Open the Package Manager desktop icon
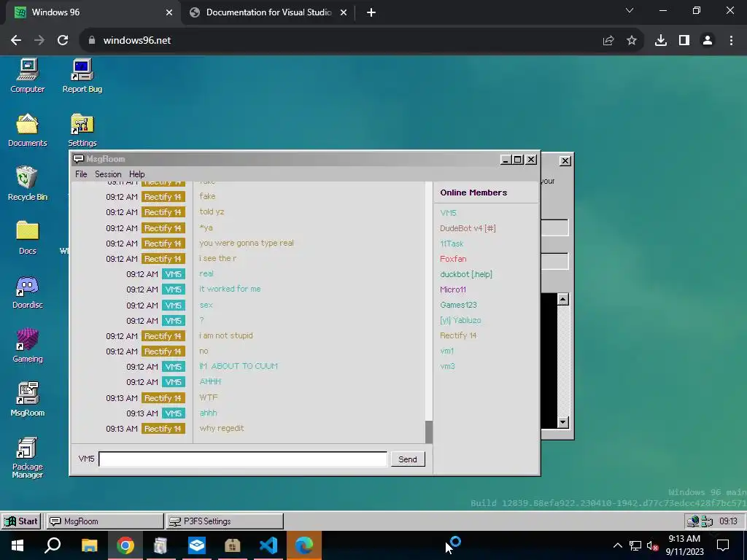The image size is (747, 560). point(28,457)
